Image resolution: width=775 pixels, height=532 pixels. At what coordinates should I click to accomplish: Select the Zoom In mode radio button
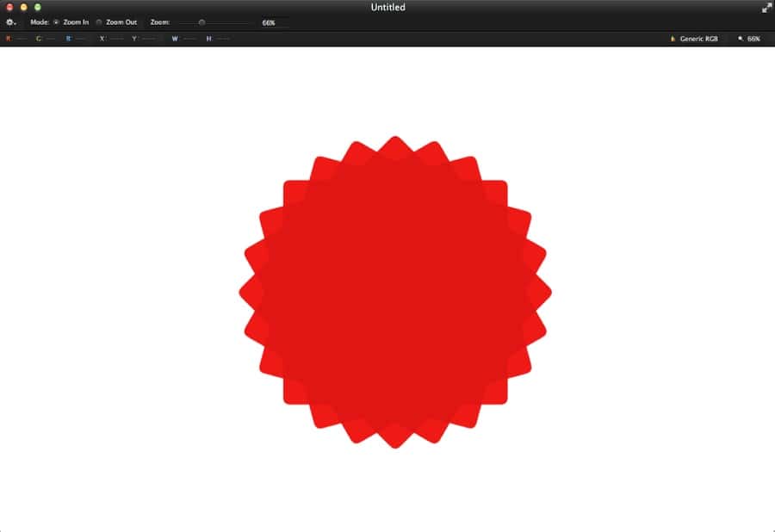pyautogui.click(x=56, y=22)
